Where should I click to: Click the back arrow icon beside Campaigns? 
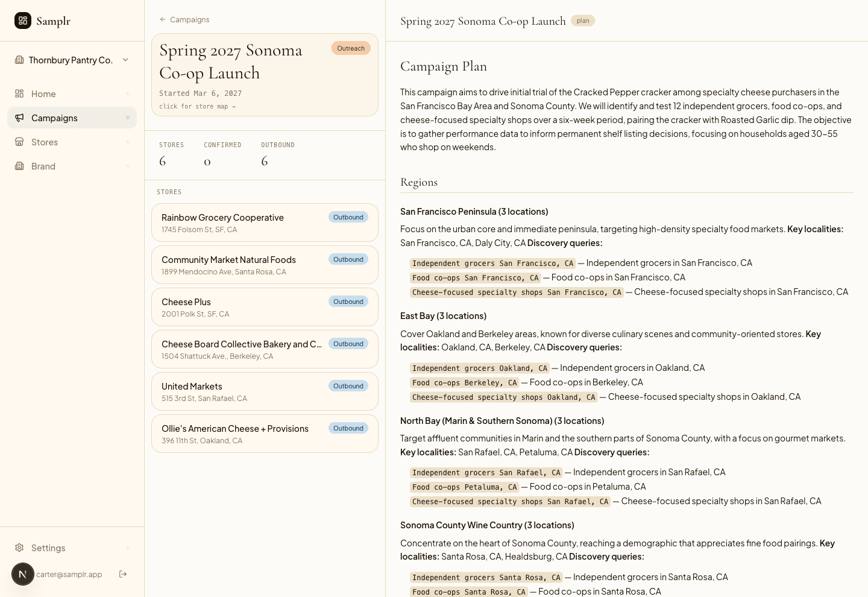click(x=163, y=19)
